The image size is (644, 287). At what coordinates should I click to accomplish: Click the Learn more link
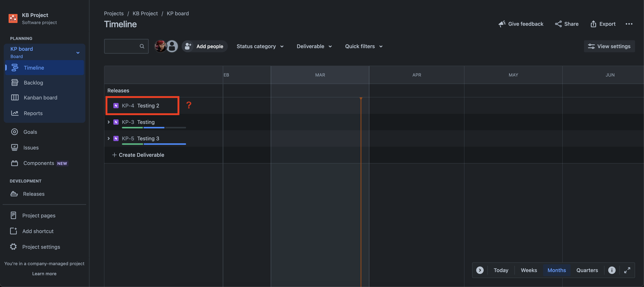click(x=44, y=274)
